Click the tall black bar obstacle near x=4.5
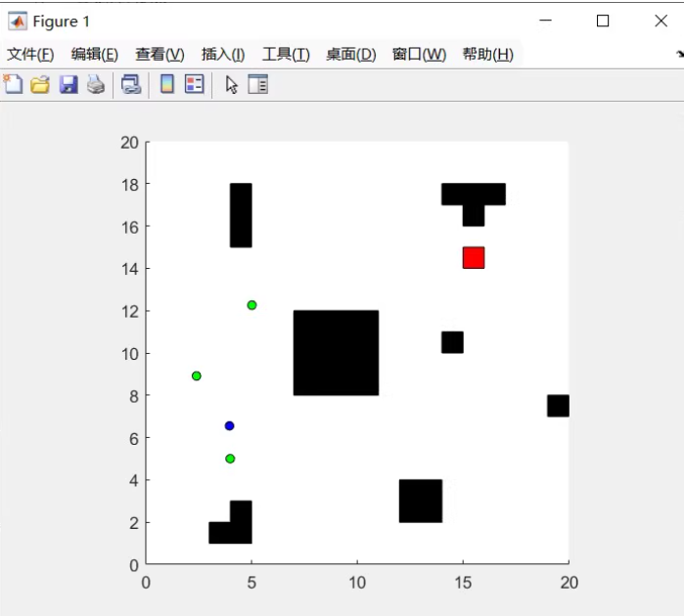This screenshot has width=684, height=616. click(241, 215)
